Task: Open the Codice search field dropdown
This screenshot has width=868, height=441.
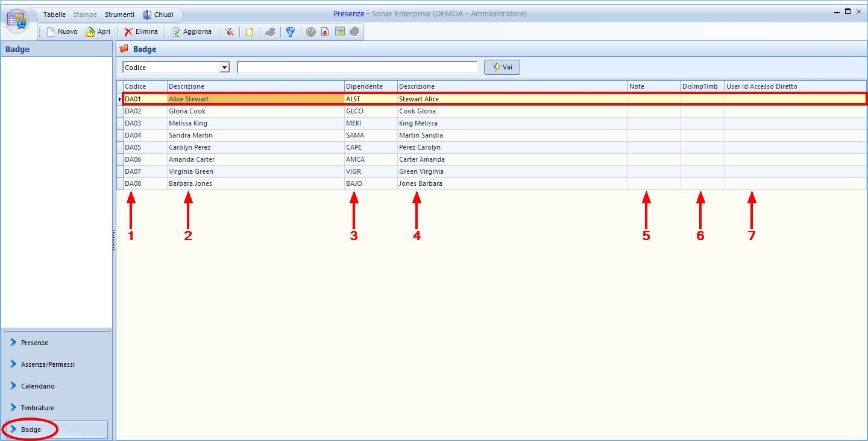Action: tap(224, 68)
